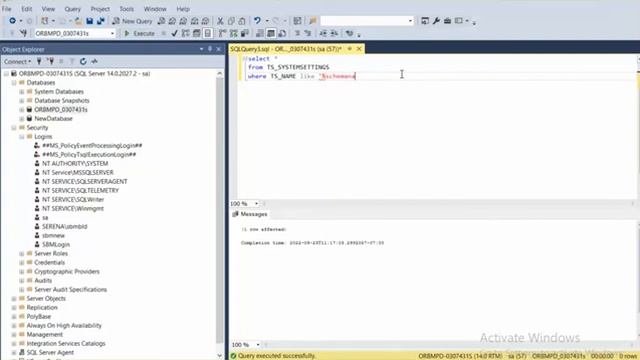Expand the Server Roles node
Viewport: 640px width, 360px height.
coord(22,253)
